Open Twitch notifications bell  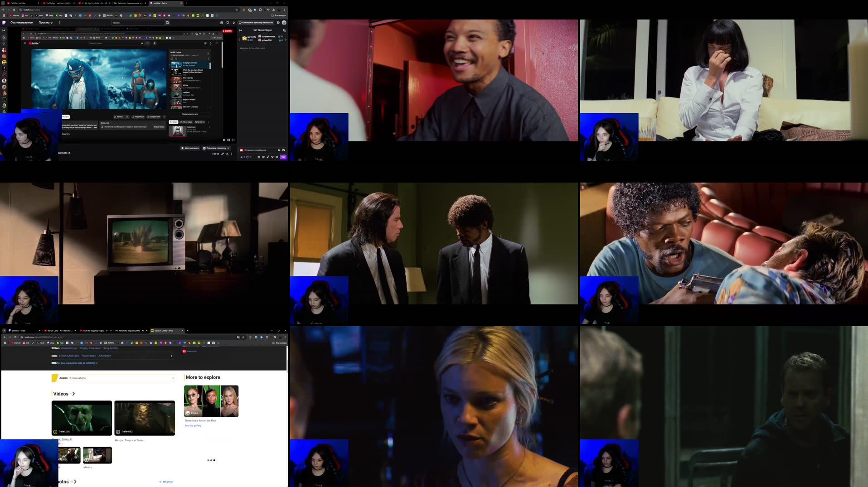click(x=234, y=22)
